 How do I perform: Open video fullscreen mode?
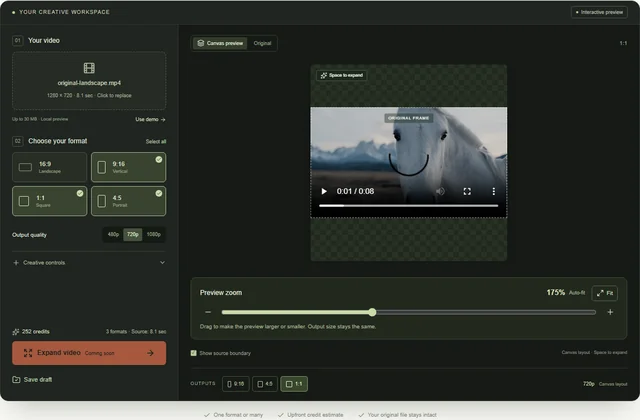pos(467,191)
